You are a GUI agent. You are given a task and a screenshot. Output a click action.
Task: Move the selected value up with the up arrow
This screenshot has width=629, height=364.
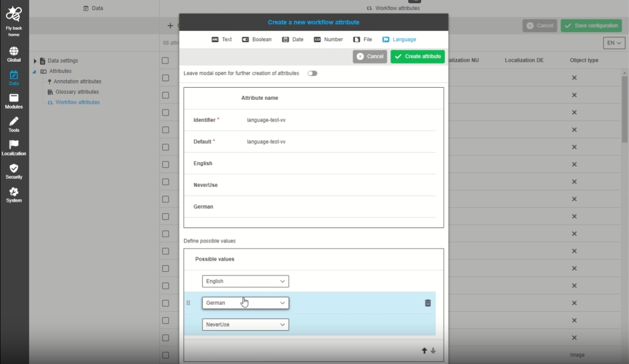click(424, 351)
